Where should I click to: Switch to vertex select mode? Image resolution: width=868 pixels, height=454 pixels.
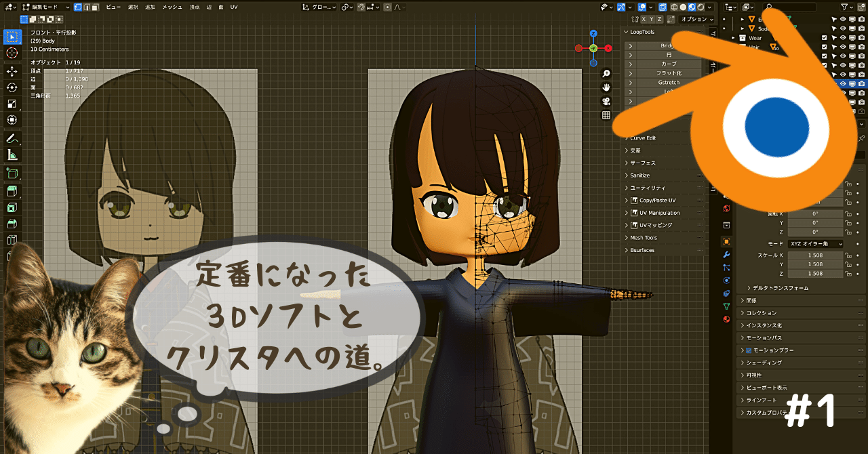point(78,7)
